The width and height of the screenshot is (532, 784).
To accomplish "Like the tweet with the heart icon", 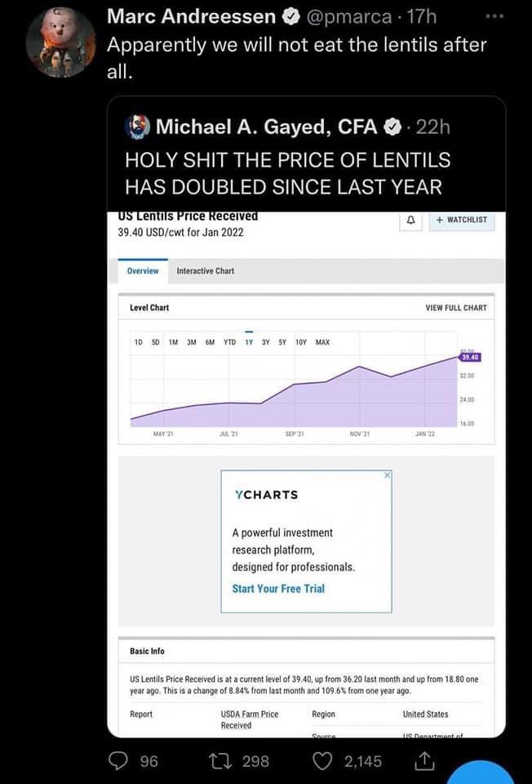I will [323, 760].
